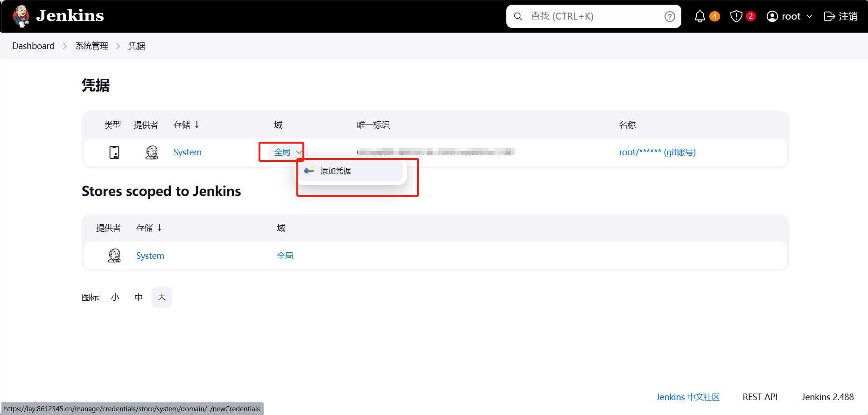Set icon size to 小
This screenshot has height=415, width=868.
pos(115,297)
